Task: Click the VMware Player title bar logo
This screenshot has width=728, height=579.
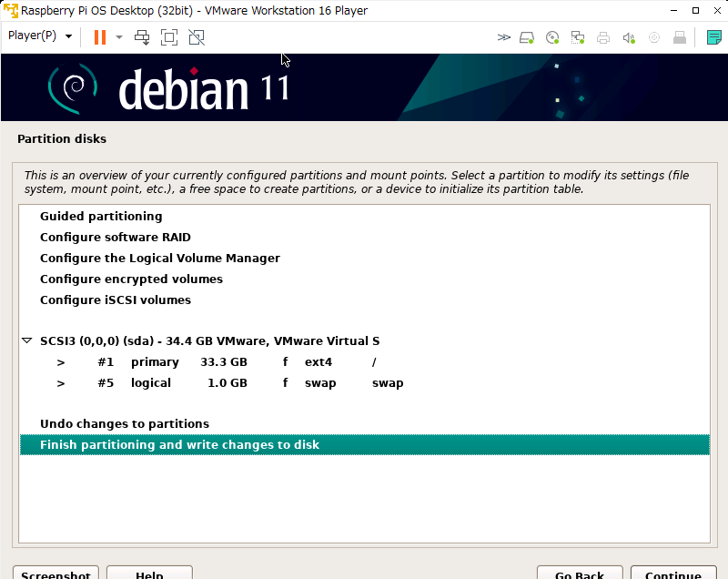Action: click(10, 10)
